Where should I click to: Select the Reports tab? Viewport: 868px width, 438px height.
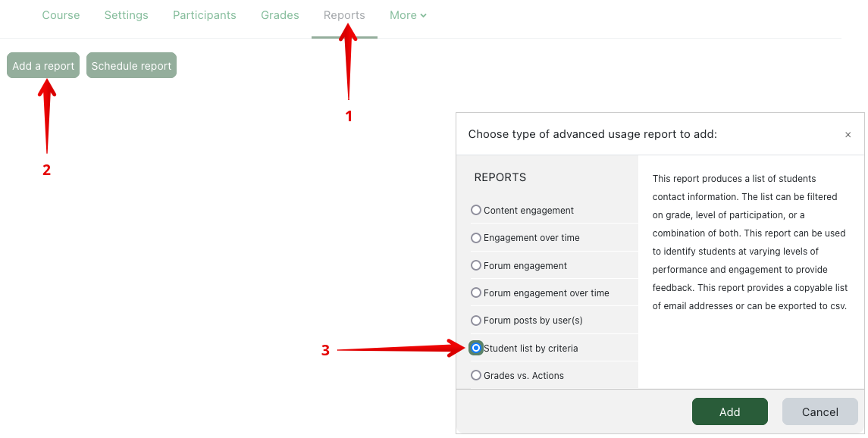click(344, 15)
